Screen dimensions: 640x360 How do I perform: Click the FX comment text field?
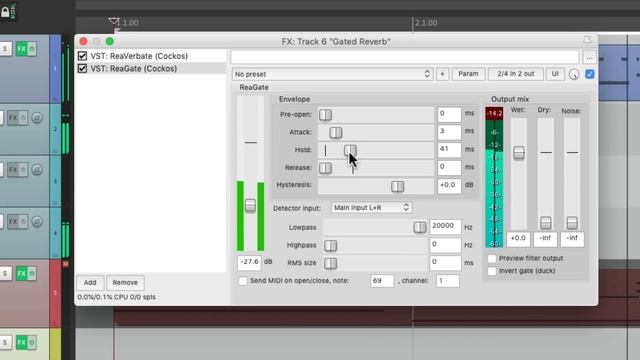405,57
